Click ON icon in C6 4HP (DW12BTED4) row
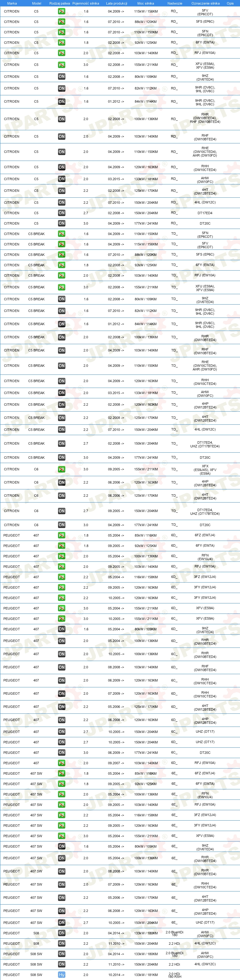The width and height of the screenshot is (240, 980). pyautogui.click(x=61, y=482)
